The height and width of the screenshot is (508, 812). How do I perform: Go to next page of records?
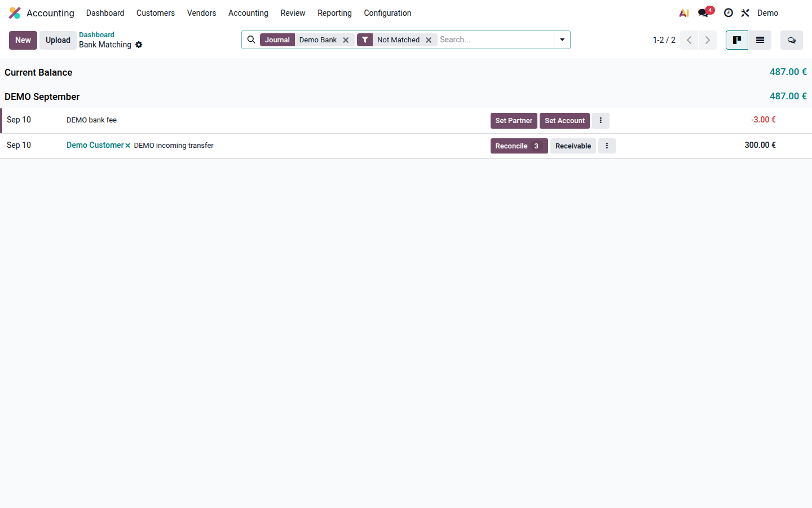tap(708, 40)
